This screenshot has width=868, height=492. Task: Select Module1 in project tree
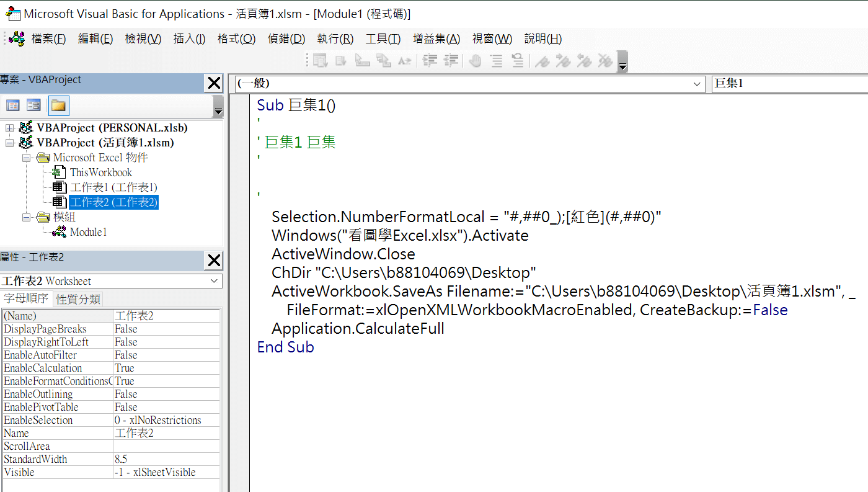pos(89,232)
